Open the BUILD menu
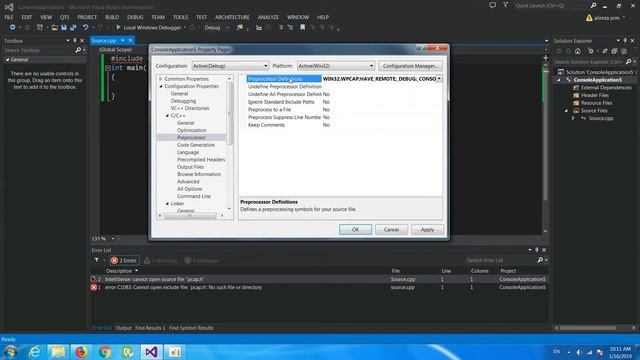The width and height of the screenshot is (640, 360). coord(112,17)
